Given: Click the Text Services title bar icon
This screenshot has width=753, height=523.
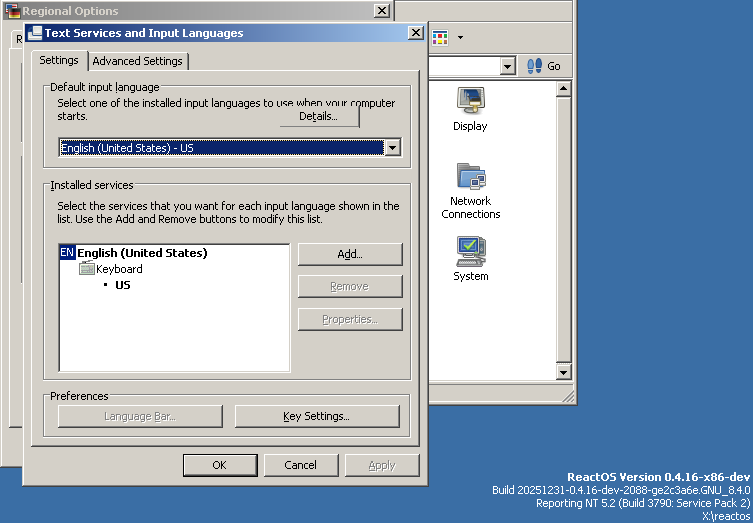Looking at the screenshot, I should point(35,33).
